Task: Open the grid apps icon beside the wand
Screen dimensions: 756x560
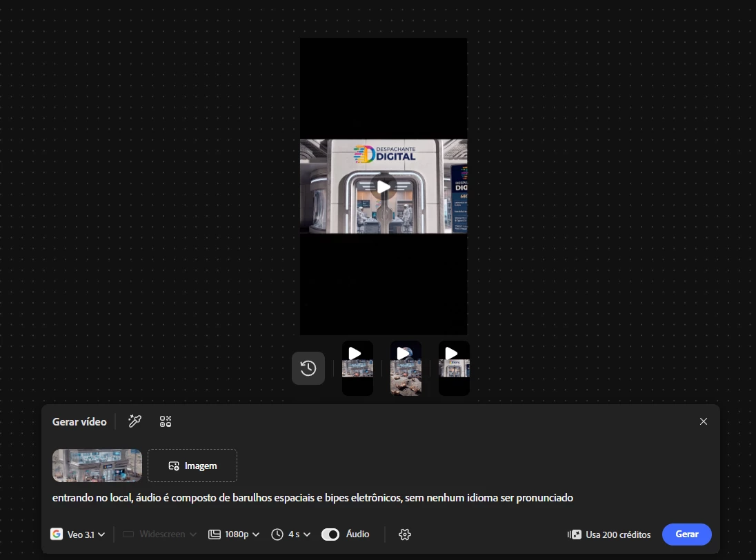Action: point(166,421)
